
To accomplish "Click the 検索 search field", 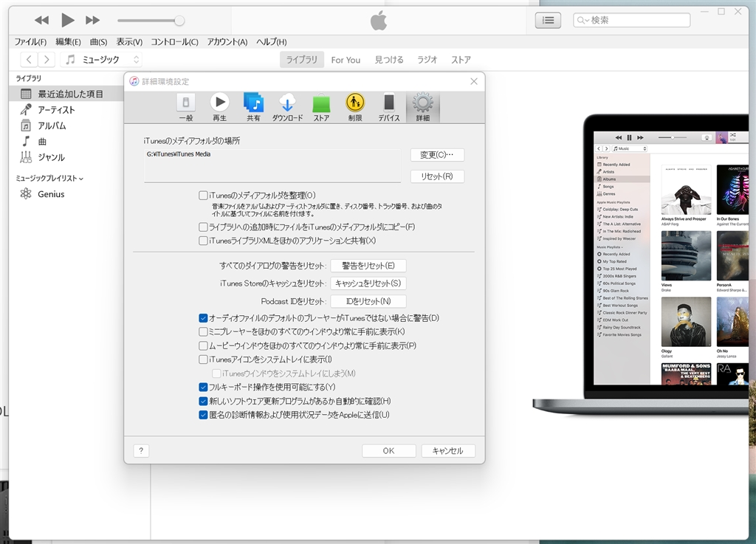I will (x=632, y=20).
